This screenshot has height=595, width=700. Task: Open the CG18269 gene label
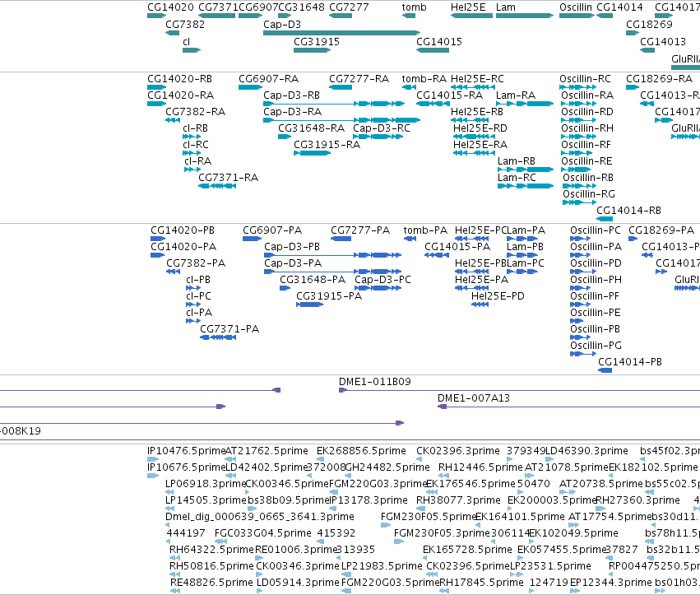click(649, 25)
